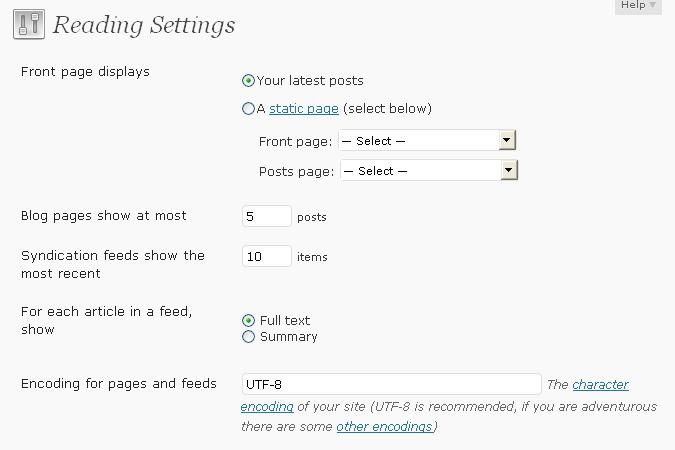The image size is (675, 450).
Task: Click the blog pages posts count field
Action: [x=267, y=216]
